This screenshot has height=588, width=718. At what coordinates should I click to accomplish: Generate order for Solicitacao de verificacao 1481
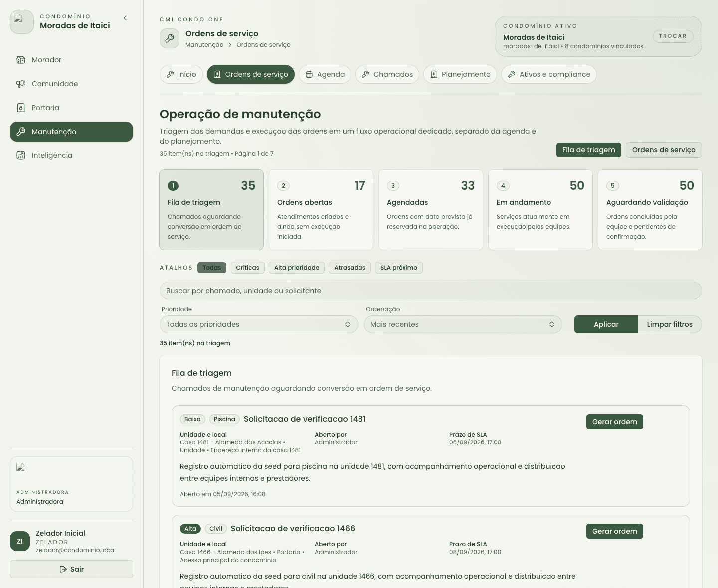tap(615, 422)
